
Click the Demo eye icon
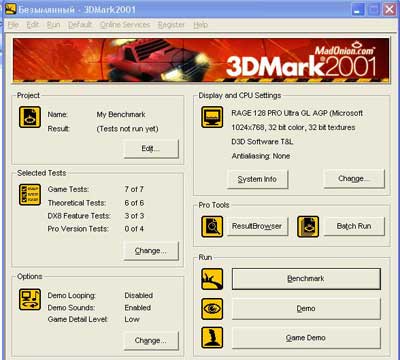click(212, 309)
